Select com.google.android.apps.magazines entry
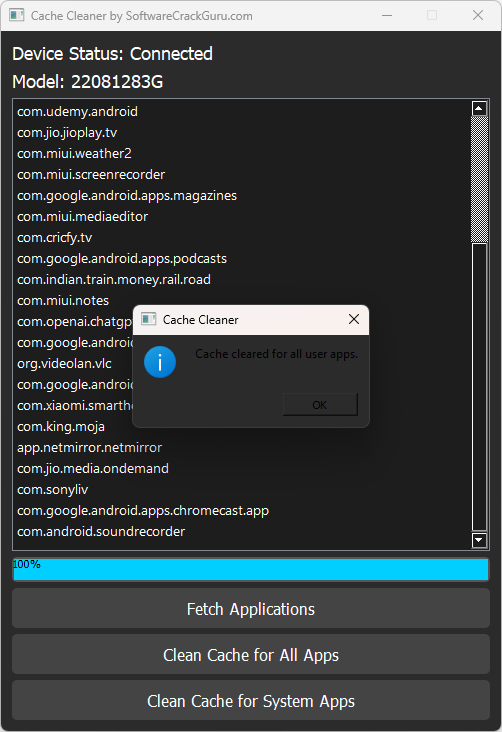The image size is (502, 732). click(127, 196)
